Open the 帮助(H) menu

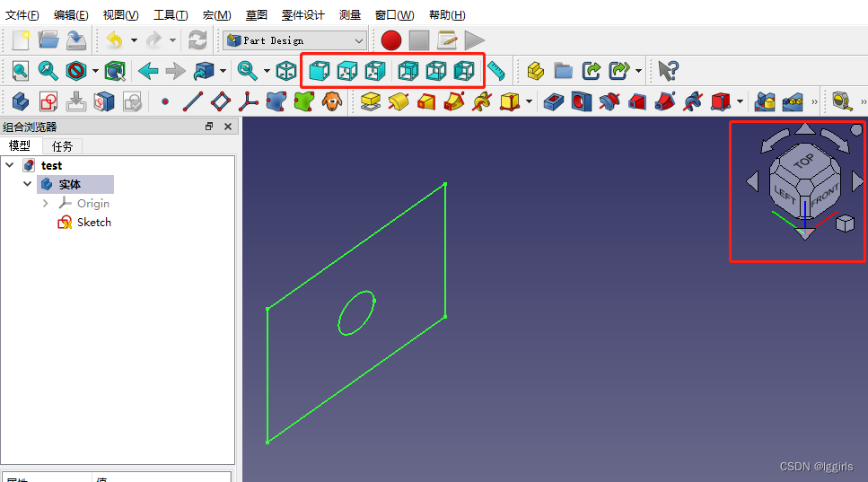click(447, 15)
